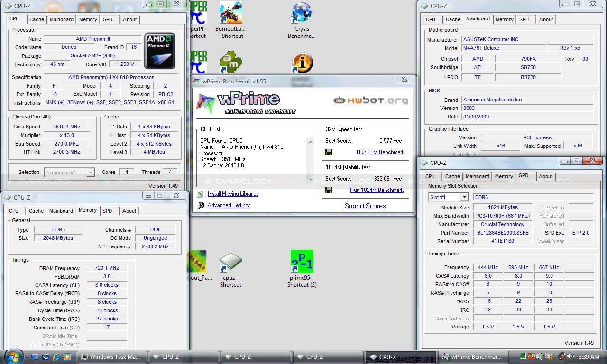Click the highlighted fourth CPU-Z taskbar button
The image size is (607, 364).
pos(400,357)
